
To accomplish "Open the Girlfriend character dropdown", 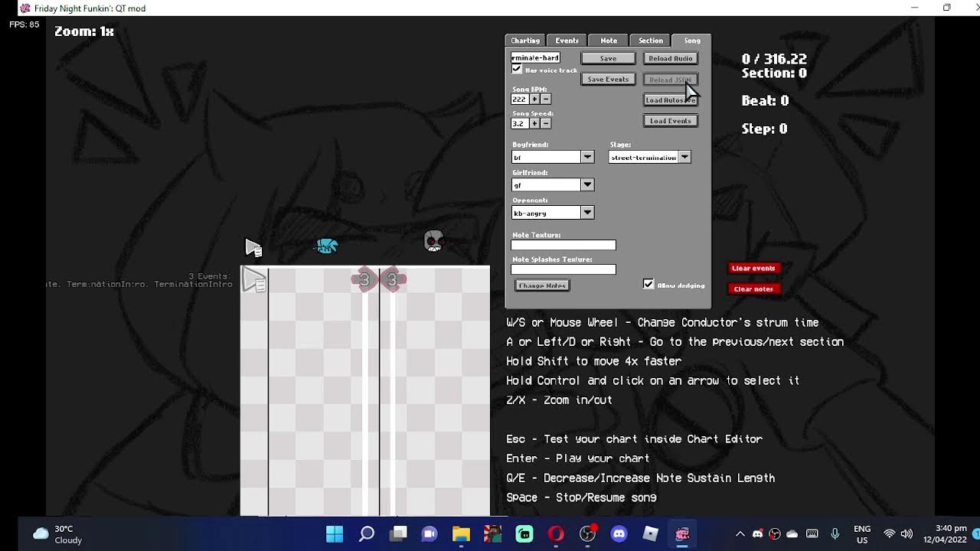I will (587, 184).
